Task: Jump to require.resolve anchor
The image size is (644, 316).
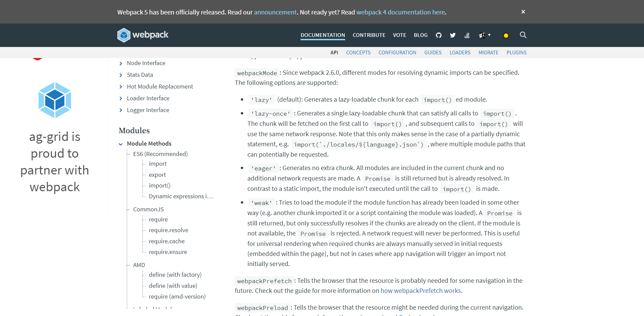Action: pos(168,230)
